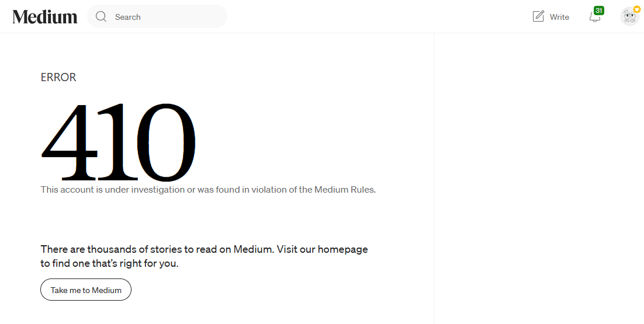Click the thousands of stories paragraph
Screen dimensions: 644x324
(204, 256)
